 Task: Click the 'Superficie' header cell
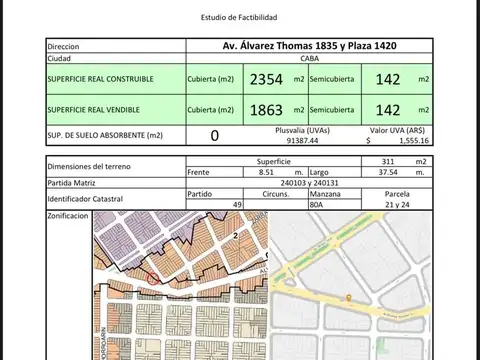click(274, 162)
